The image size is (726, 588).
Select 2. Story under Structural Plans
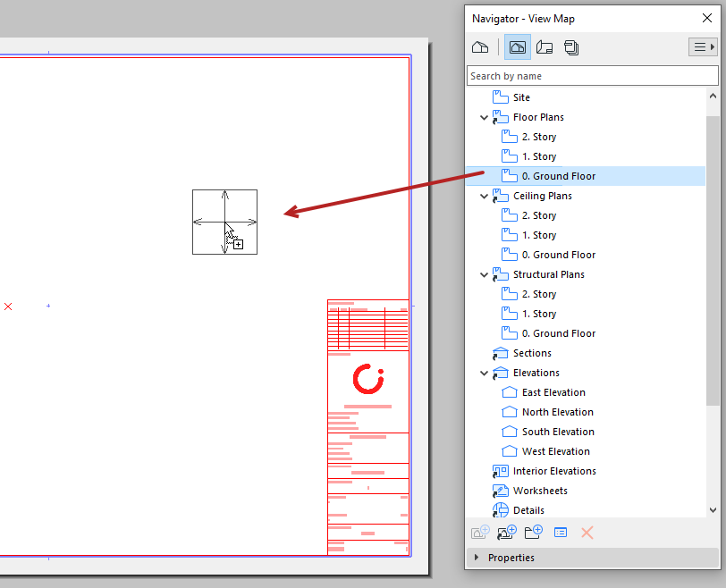click(x=539, y=294)
